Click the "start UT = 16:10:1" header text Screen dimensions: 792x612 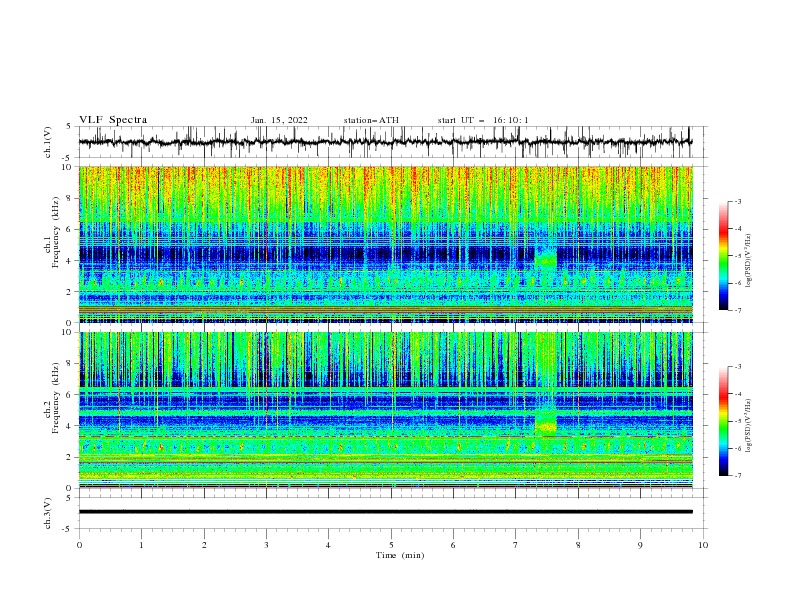tap(483, 120)
